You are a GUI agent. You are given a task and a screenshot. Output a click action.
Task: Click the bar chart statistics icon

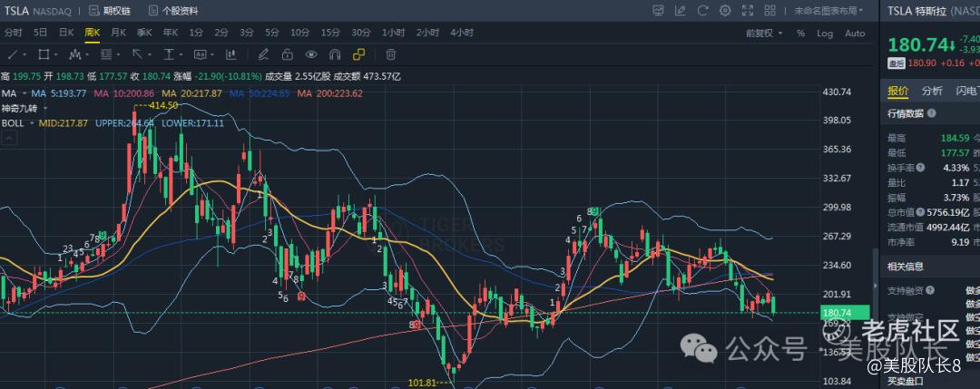[x=231, y=55]
